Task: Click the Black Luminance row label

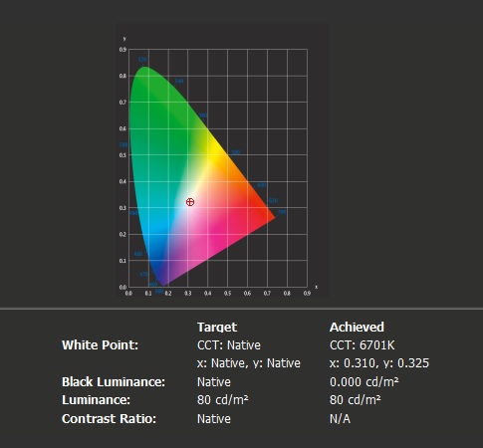Action: (x=114, y=382)
